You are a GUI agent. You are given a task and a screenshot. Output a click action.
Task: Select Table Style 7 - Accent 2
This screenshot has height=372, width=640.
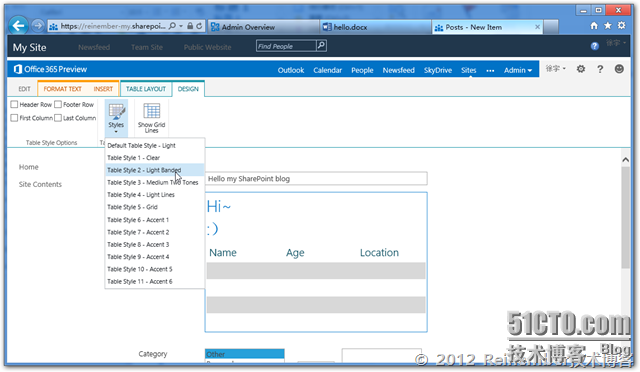155,232
